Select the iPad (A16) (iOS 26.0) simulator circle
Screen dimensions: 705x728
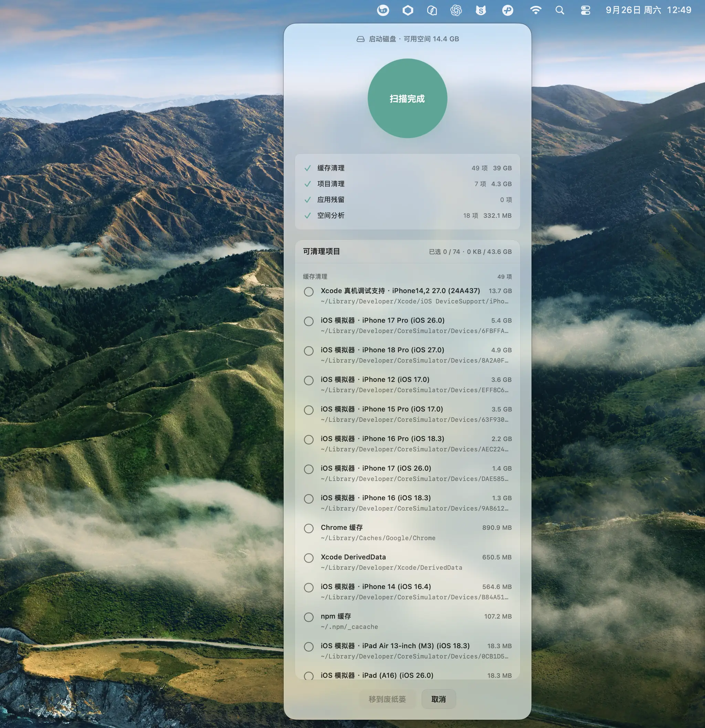coord(308,676)
